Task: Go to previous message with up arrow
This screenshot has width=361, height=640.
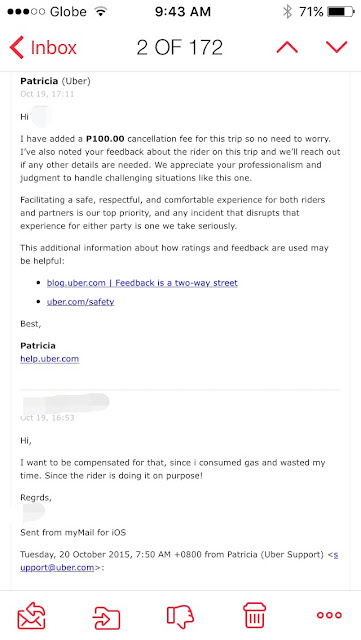Action: point(287,48)
